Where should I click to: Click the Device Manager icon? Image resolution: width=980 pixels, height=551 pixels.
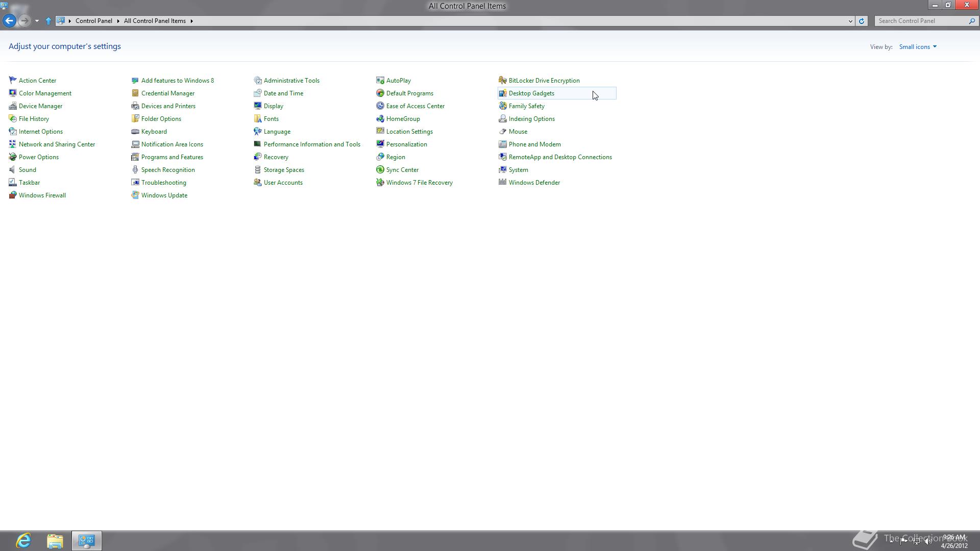click(13, 106)
